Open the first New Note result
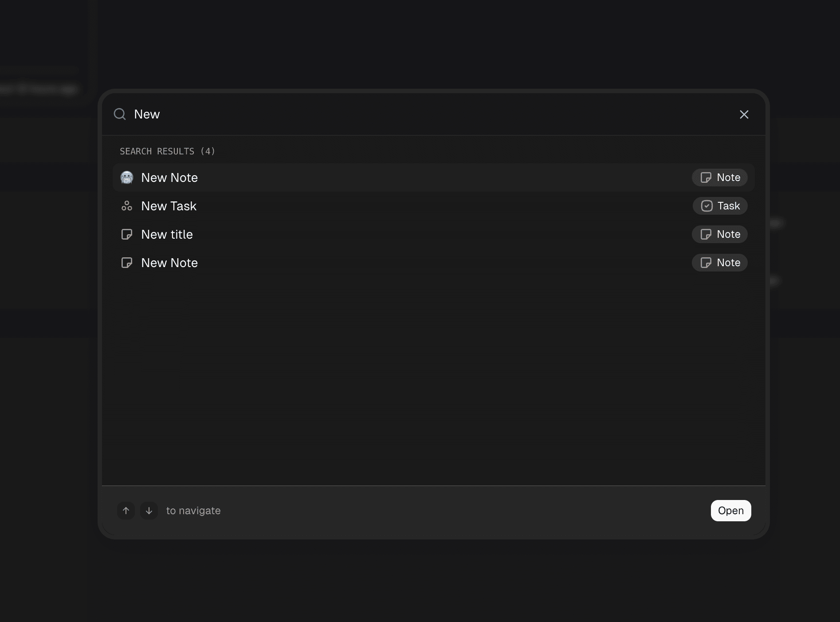The width and height of the screenshot is (840, 622). (169, 177)
